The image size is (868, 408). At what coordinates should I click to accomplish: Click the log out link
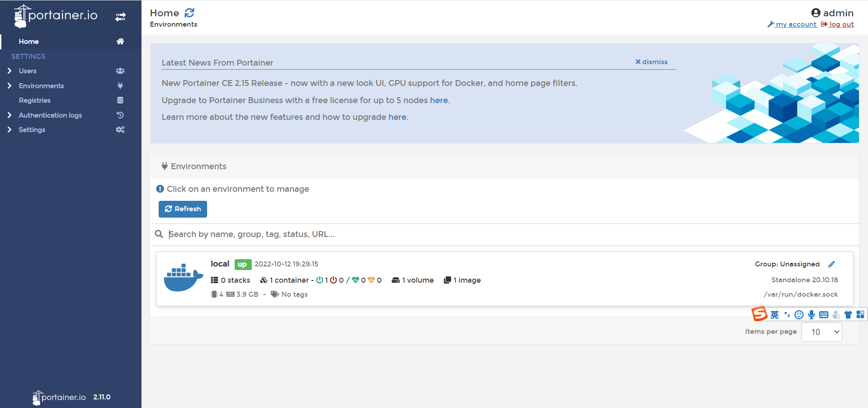click(x=837, y=24)
